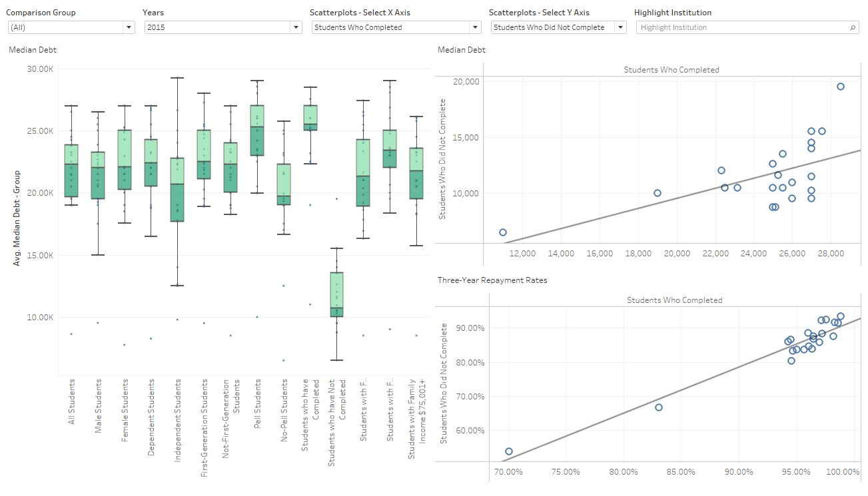Screen dimensions: 868x496
Task: Click the All Students axis label
Action: tap(72, 401)
